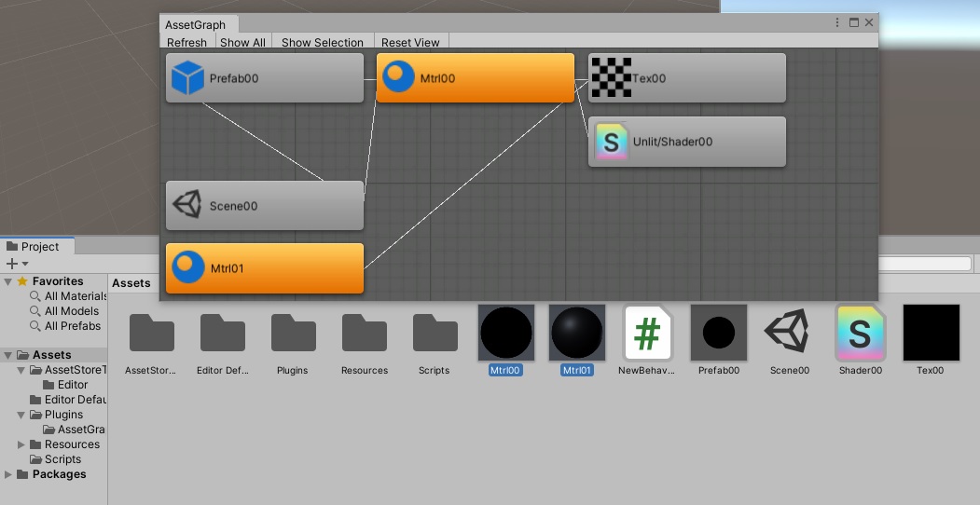Click the Mtrl00 material sphere icon in graph
The height and width of the screenshot is (505, 980).
click(x=398, y=76)
